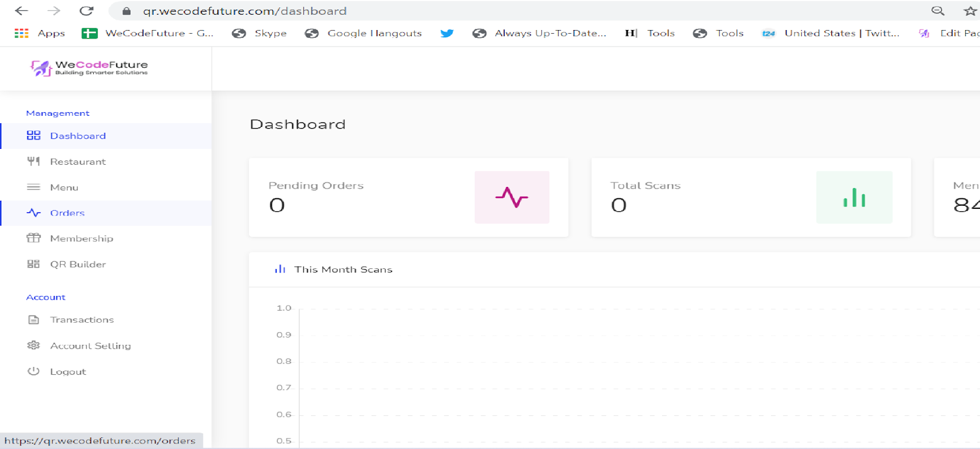Click the QR Builder icon

point(34,264)
